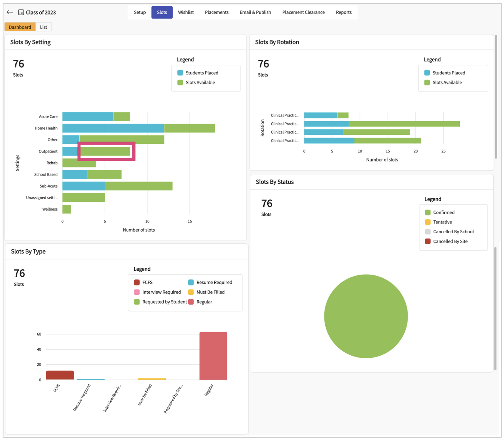504x440 pixels.
Task: Click the green Confirmed pie chart
Action: tap(366, 316)
